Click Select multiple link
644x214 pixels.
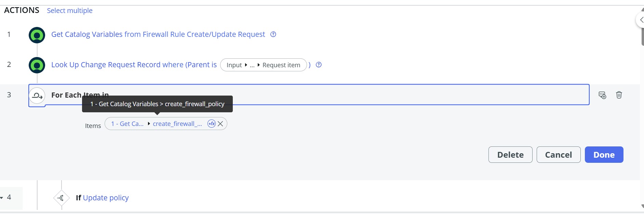[x=70, y=11]
